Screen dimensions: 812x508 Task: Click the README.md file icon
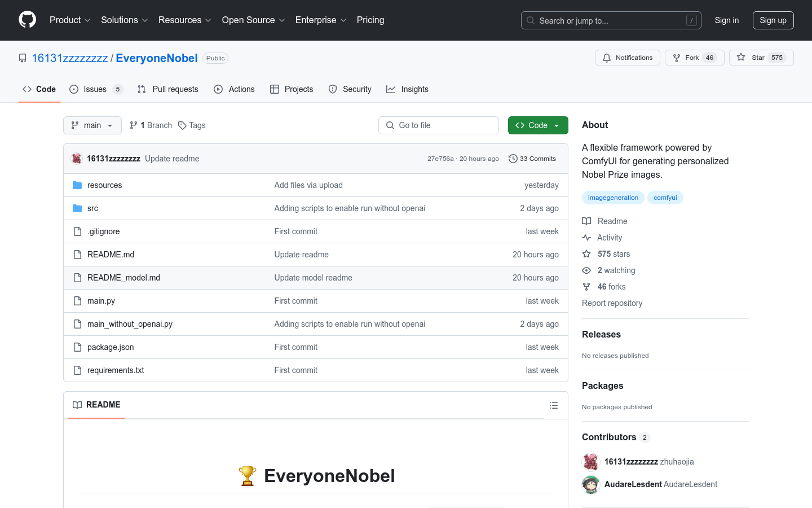(x=77, y=255)
